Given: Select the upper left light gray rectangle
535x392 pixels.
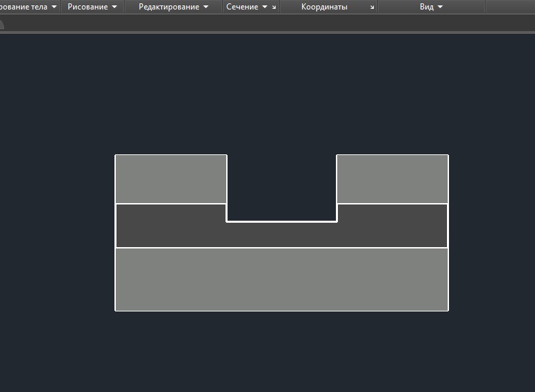Looking at the screenshot, I should click(171, 179).
